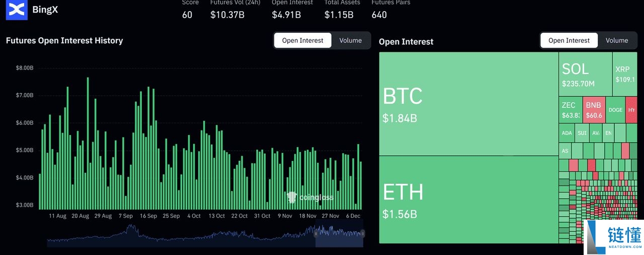
Task: Toggle treemap to Volume view
Action: (x=616, y=40)
